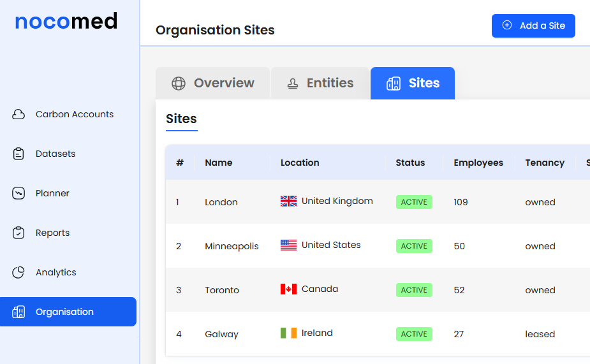Click row number 1 in the table
This screenshot has height=364, width=590.
(x=177, y=202)
